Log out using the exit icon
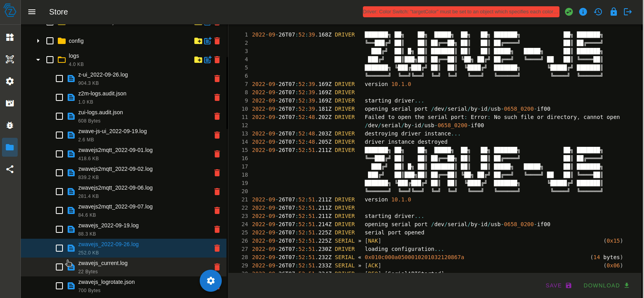Viewport: 644px width, 298px height. pos(628,12)
